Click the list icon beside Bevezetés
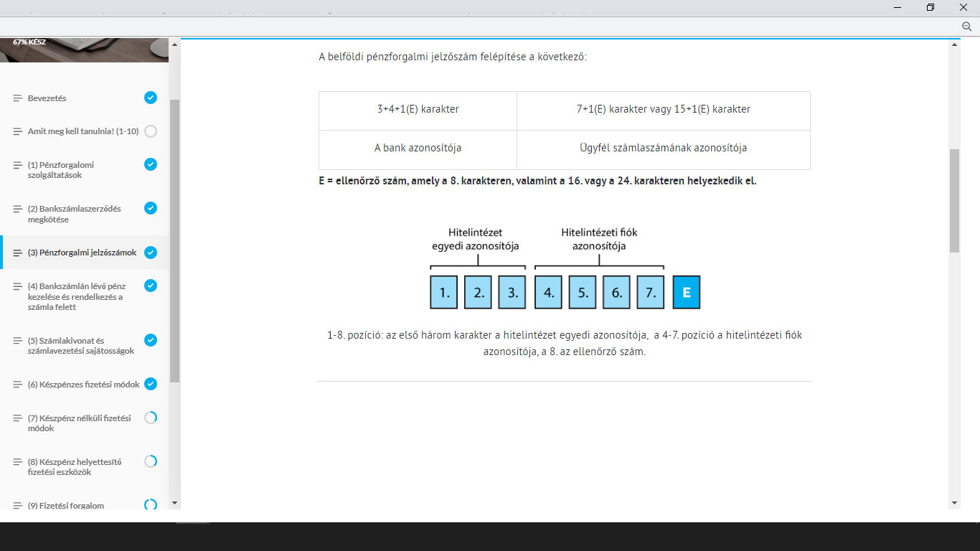 tap(18, 98)
